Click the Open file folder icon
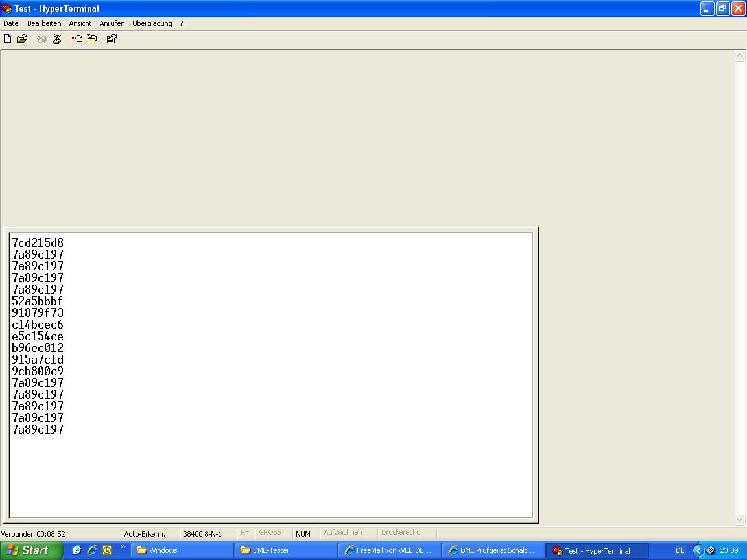The height and width of the screenshot is (560, 747). pos(22,39)
